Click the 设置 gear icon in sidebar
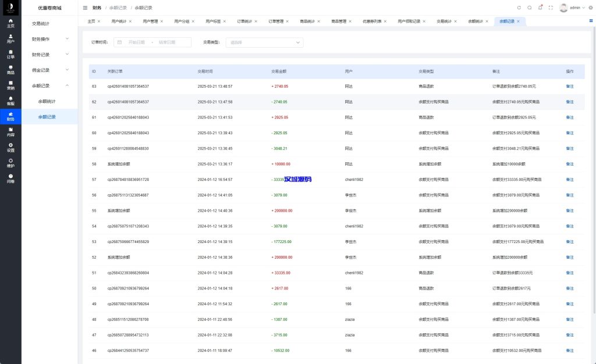 click(10, 147)
